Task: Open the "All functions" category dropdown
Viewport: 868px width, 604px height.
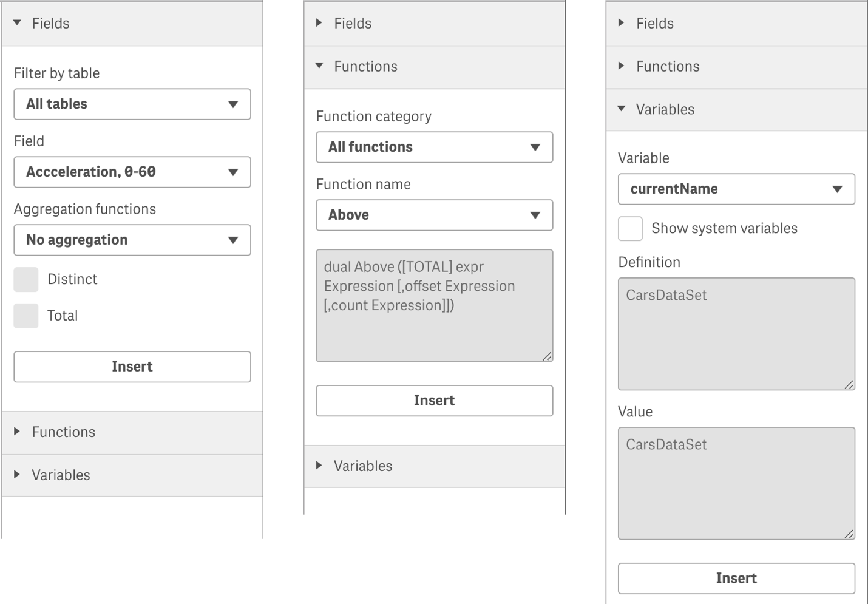Action: [433, 147]
